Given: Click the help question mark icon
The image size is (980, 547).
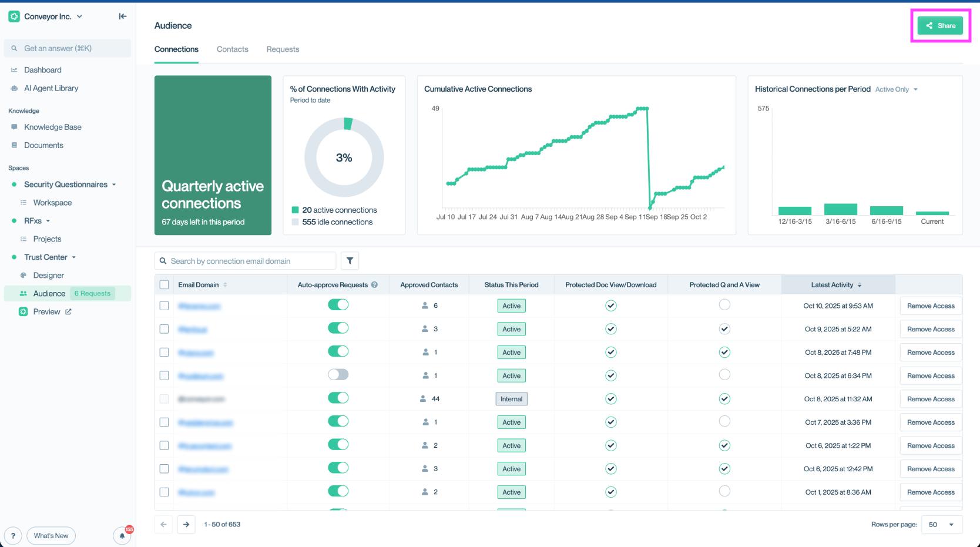Looking at the screenshot, I should [x=13, y=536].
